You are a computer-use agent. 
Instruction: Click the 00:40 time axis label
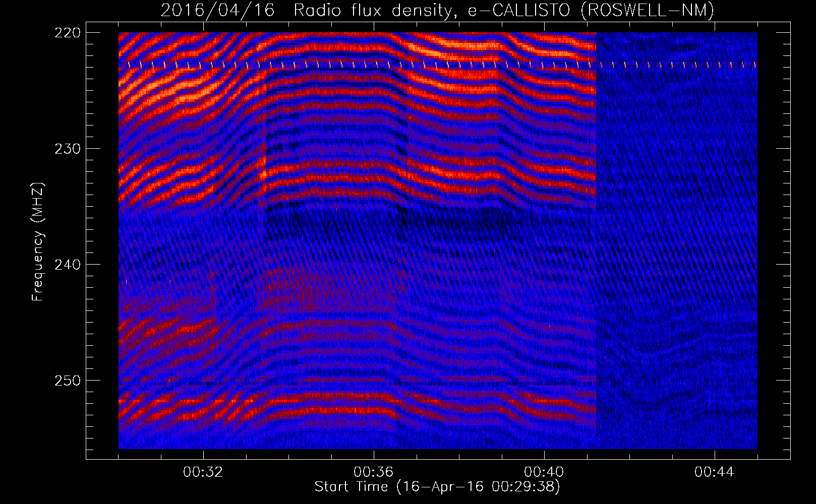click(544, 472)
